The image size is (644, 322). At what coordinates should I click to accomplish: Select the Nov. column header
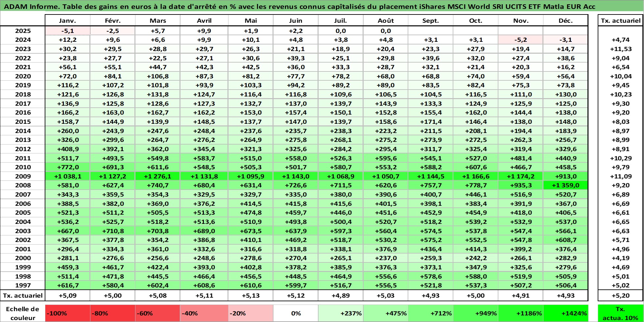(x=521, y=20)
